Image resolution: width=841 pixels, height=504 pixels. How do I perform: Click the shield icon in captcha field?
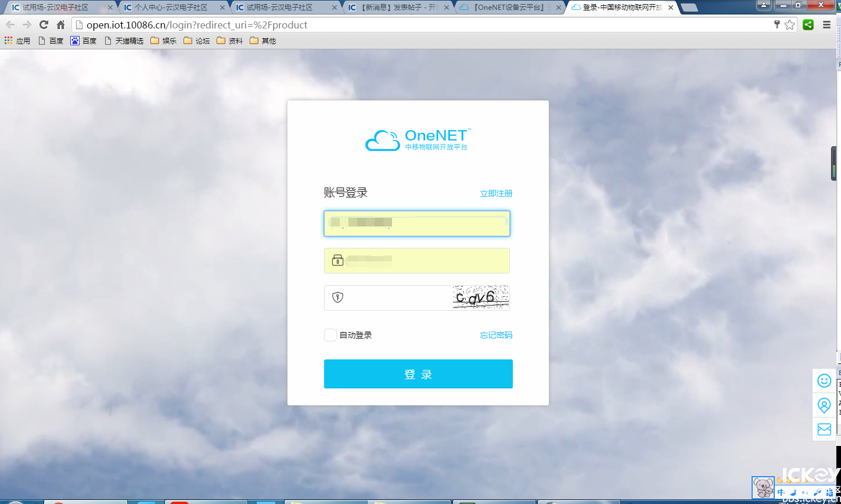pyautogui.click(x=337, y=297)
